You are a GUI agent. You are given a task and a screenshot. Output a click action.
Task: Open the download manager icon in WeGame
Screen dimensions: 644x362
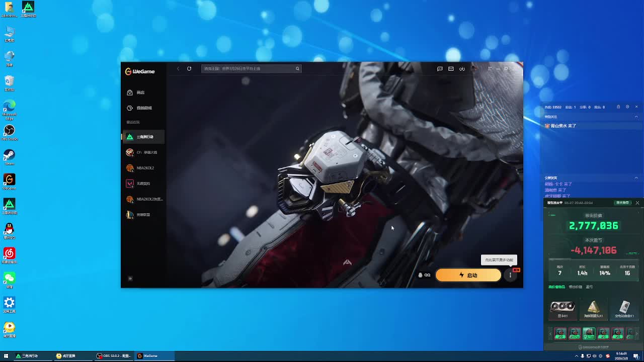click(462, 68)
